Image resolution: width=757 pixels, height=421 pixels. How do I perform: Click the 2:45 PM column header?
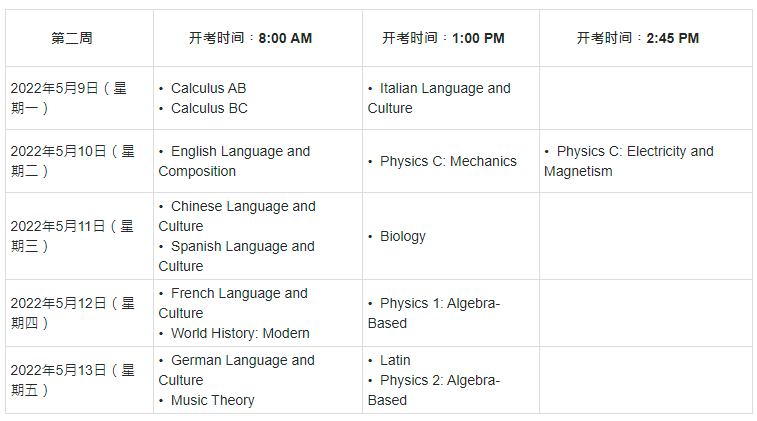click(x=638, y=38)
